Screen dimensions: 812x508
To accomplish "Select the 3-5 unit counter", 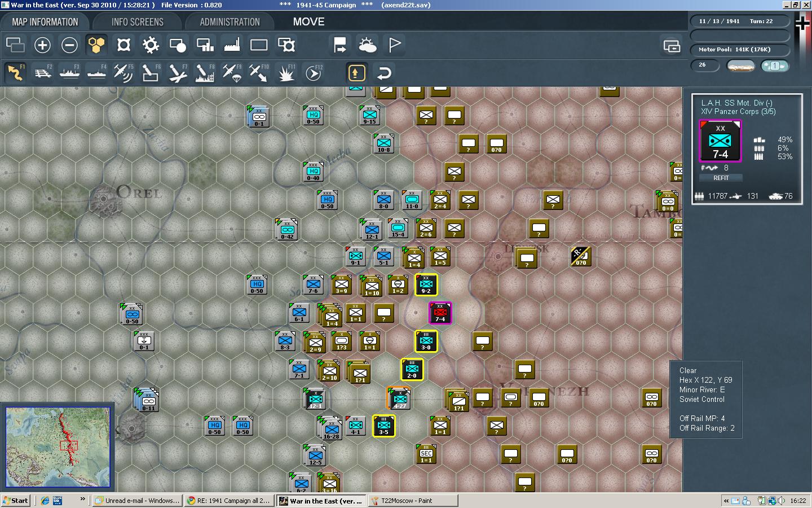I will tap(383, 426).
